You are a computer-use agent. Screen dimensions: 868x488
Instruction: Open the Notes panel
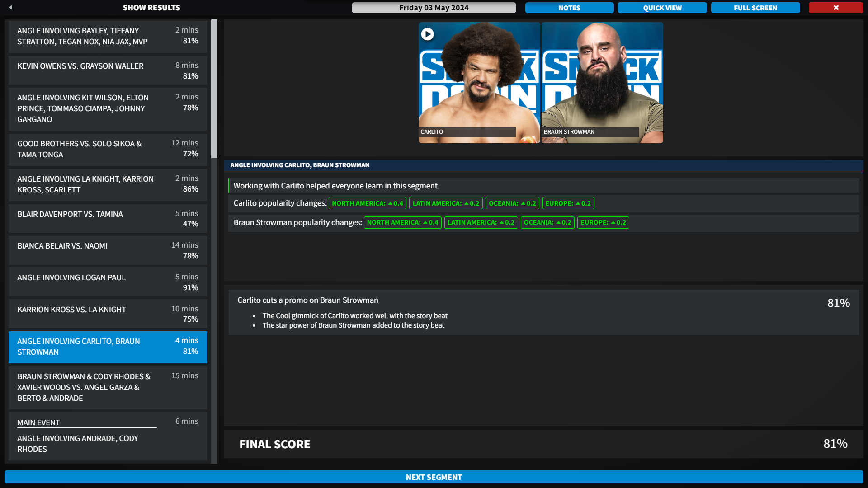(569, 8)
